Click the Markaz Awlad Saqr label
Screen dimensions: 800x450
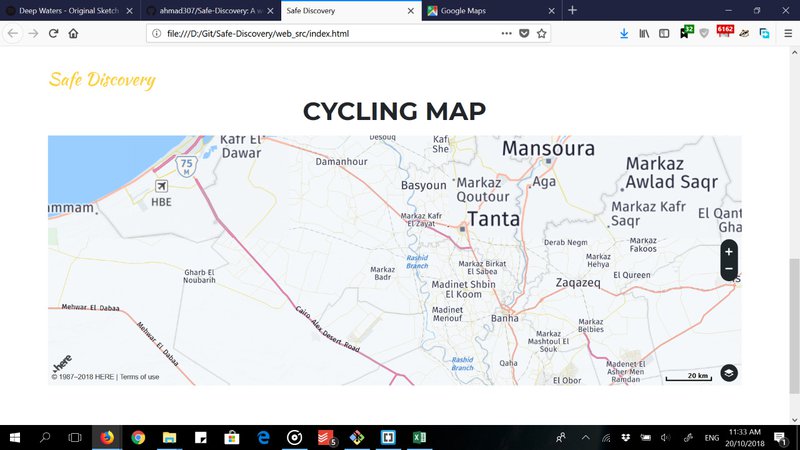pyautogui.click(x=671, y=173)
